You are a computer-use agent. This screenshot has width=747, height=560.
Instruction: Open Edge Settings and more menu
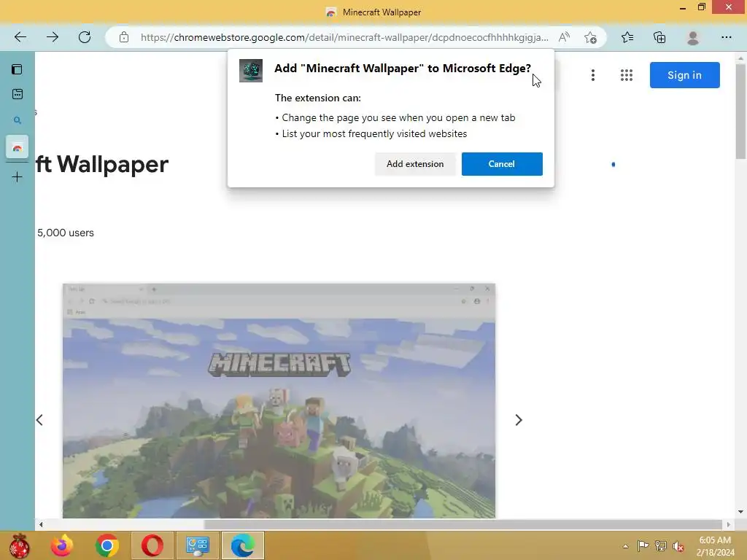[x=726, y=37]
